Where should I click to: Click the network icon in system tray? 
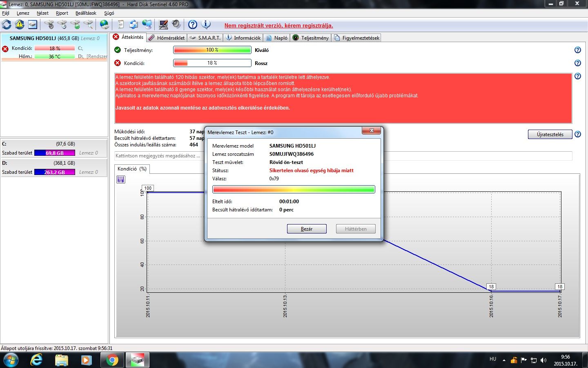534,360
